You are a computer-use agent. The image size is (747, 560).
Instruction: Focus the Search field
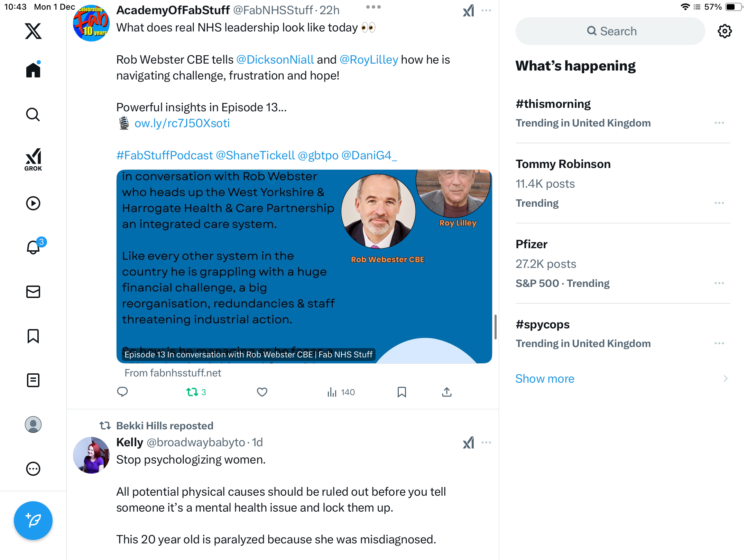610,31
